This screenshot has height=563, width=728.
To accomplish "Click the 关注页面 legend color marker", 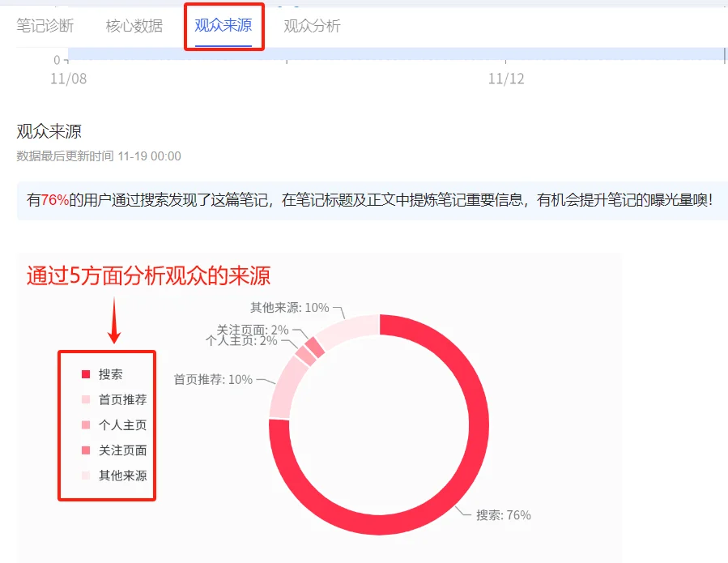I will click(86, 450).
